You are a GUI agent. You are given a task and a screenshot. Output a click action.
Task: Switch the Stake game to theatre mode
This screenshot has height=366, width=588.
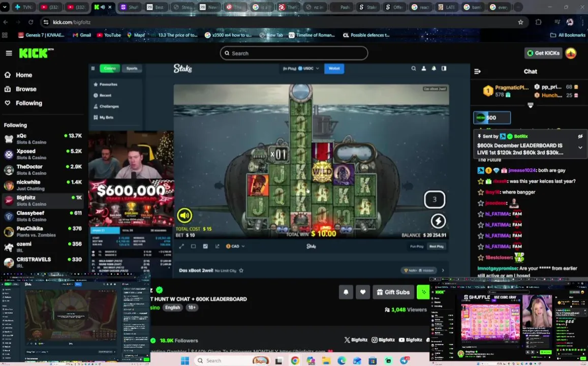click(x=194, y=247)
